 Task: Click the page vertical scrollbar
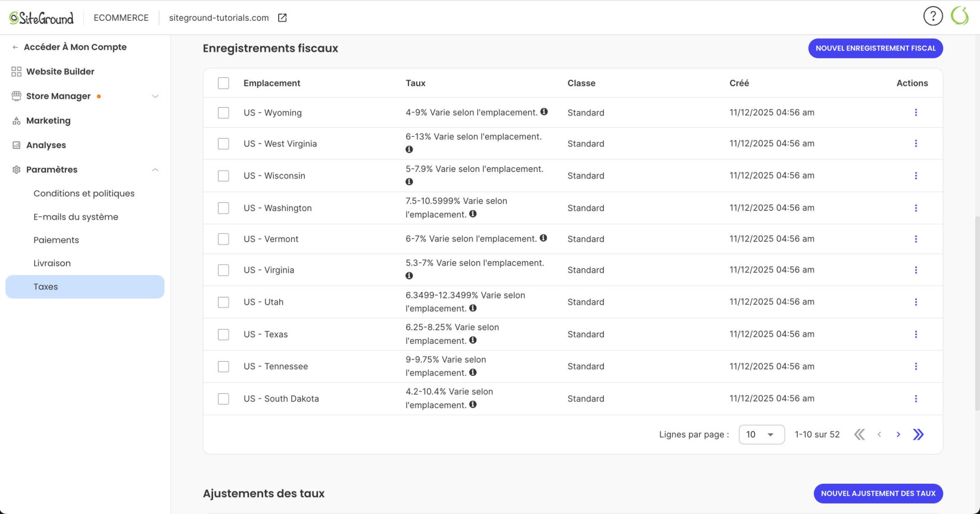pyautogui.click(x=976, y=312)
